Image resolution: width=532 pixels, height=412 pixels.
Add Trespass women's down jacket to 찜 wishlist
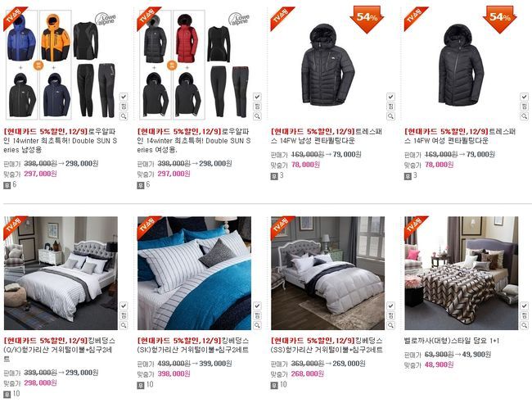click(x=524, y=106)
